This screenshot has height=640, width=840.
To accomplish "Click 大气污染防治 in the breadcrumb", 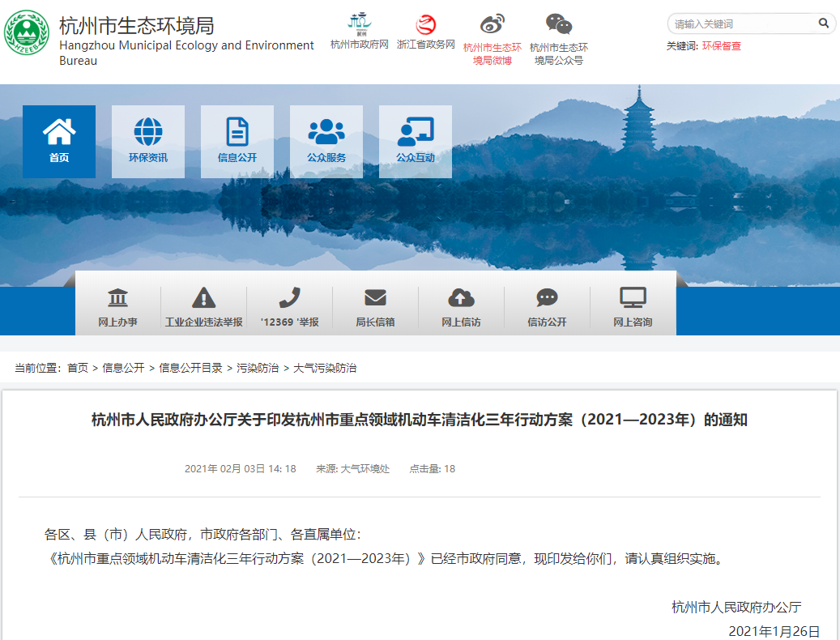I will 325,368.
